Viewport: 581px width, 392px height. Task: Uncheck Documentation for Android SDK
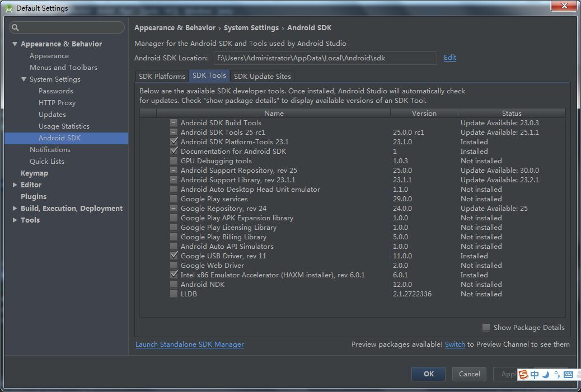point(174,151)
